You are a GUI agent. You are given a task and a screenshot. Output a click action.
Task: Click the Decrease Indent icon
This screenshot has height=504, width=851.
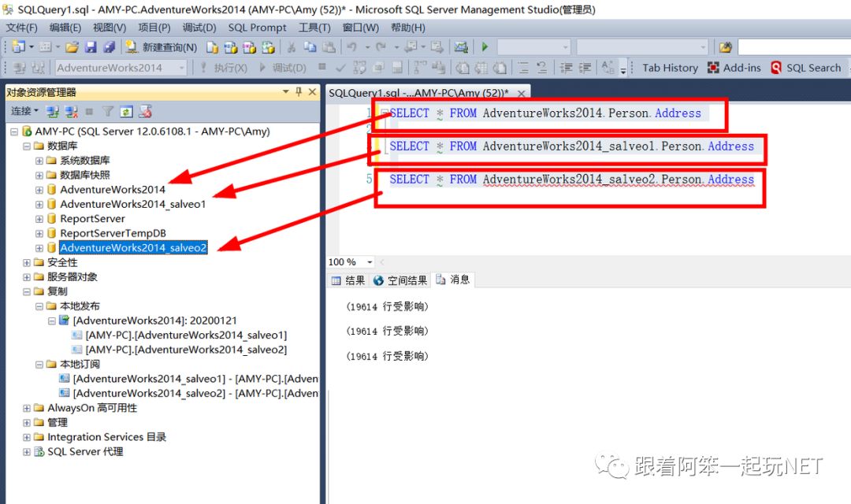[566, 68]
